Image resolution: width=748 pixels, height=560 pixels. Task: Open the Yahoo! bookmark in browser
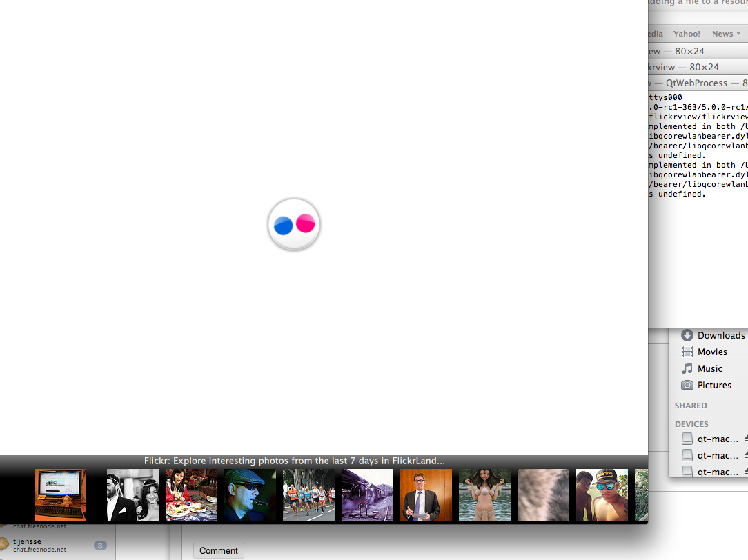click(x=687, y=34)
